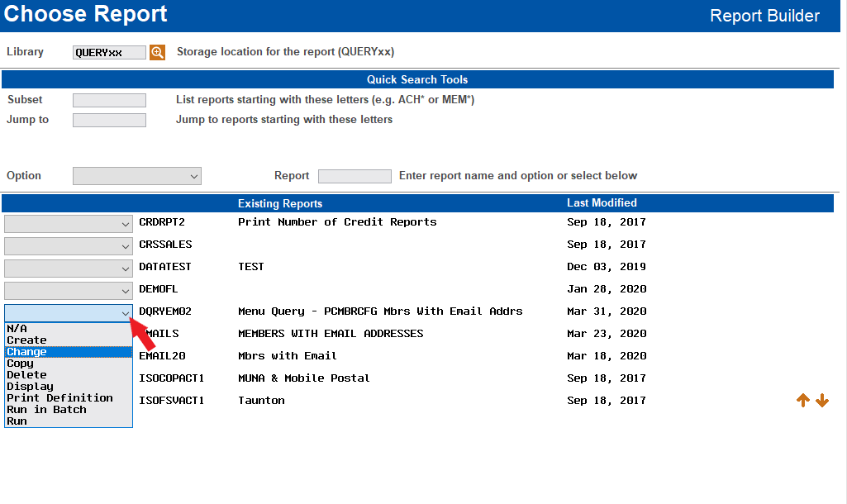Select Change in the open list

tap(69, 352)
